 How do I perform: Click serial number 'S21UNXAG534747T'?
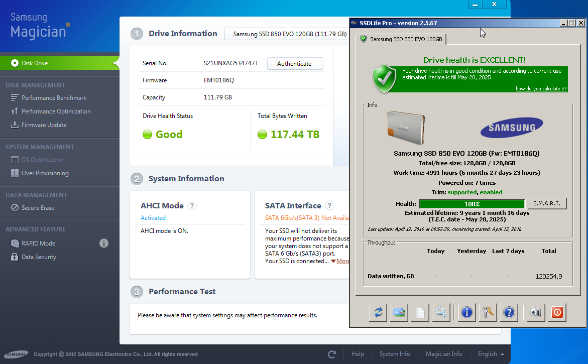click(x=231, y=63)
